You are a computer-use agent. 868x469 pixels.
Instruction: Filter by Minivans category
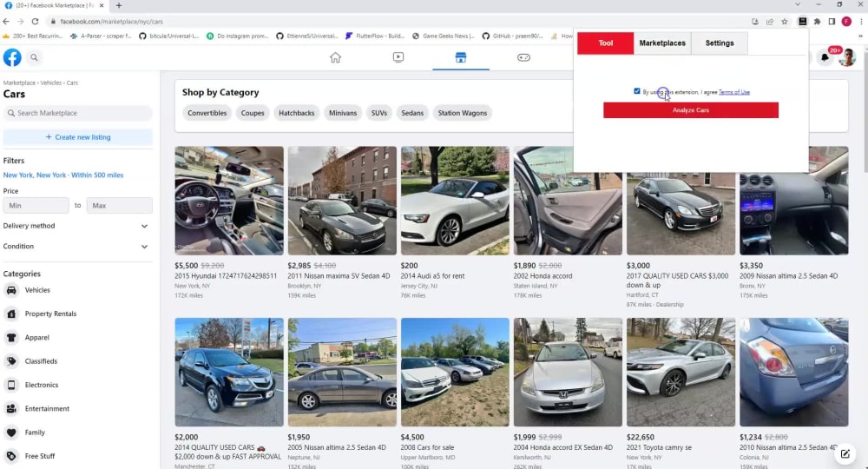(x=343, y=113)
